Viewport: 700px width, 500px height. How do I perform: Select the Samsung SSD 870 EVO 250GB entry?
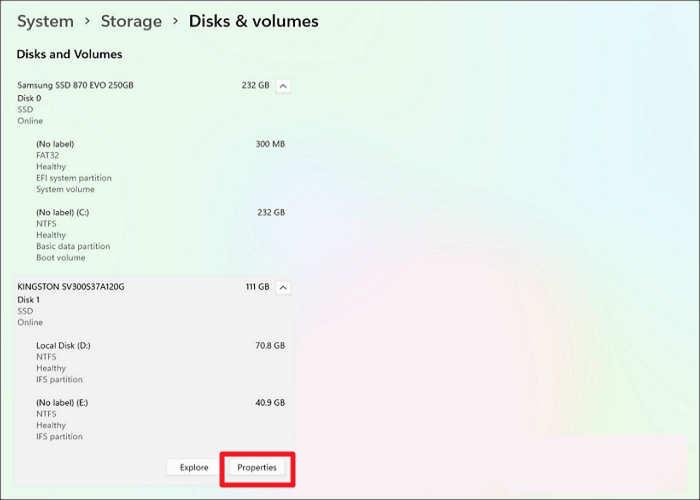point(75,85)
